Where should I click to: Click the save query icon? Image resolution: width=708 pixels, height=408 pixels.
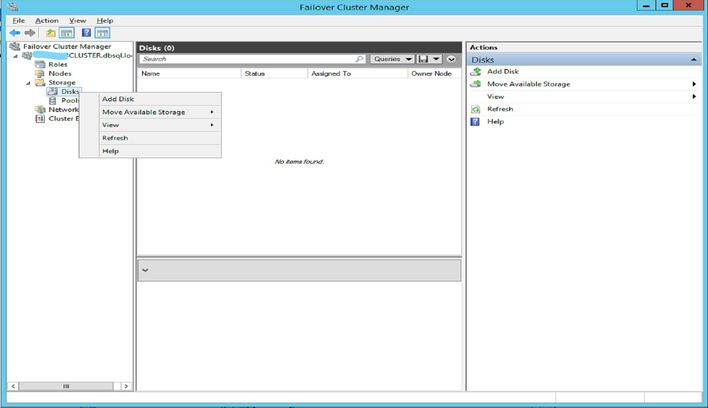pos(423,59)
